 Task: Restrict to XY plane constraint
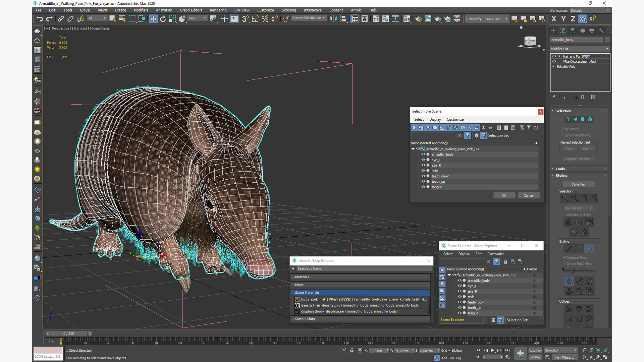583,19
